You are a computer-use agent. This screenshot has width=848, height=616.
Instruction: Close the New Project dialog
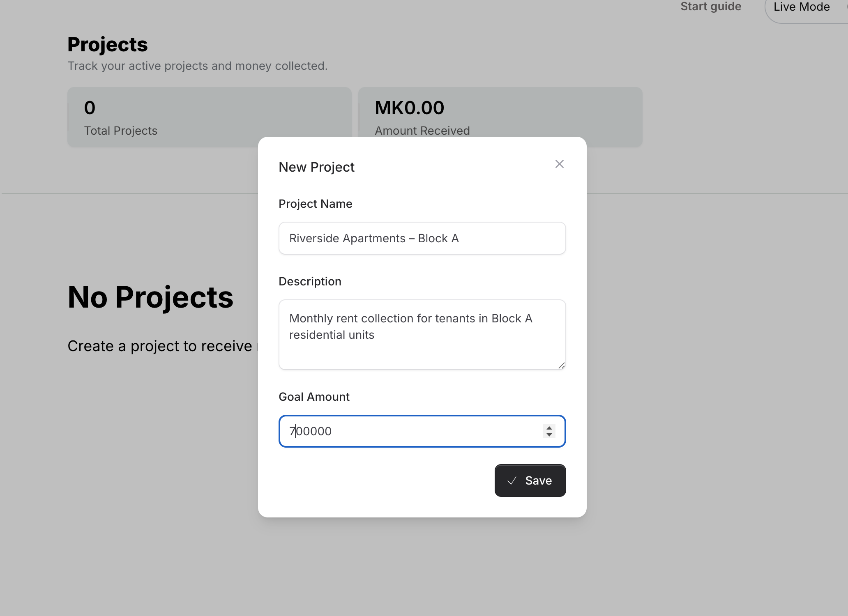(x=559, y=164)
